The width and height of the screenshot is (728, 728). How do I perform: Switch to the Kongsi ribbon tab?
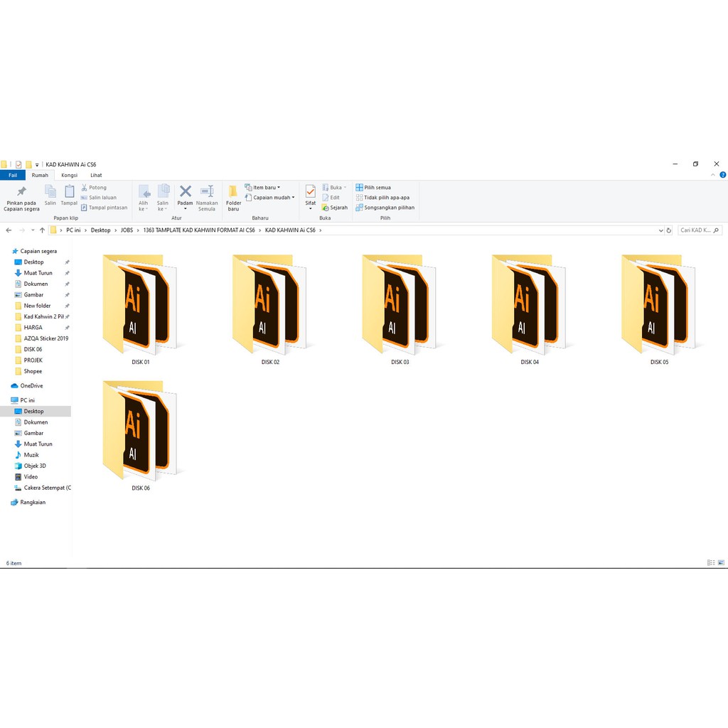[69, 175]
